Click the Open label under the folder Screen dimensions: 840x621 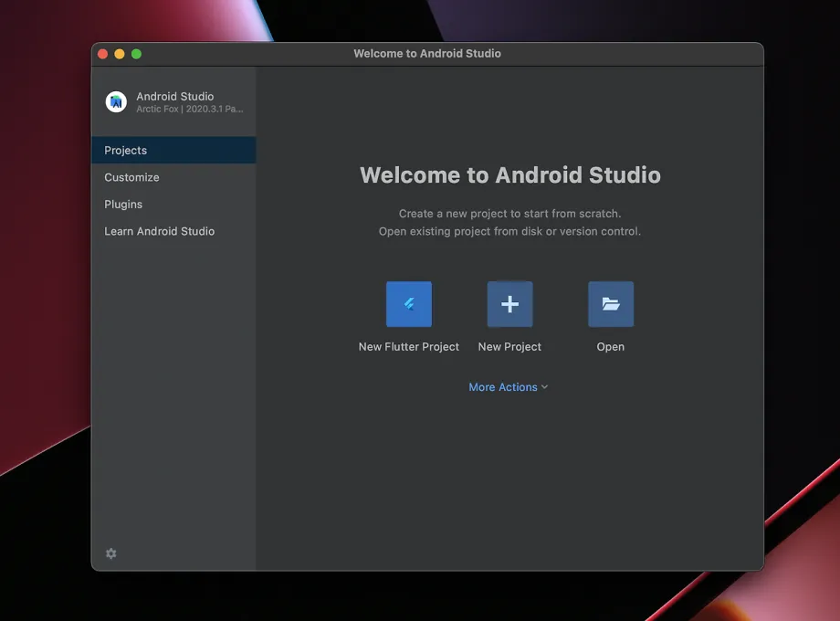(611, 347)
